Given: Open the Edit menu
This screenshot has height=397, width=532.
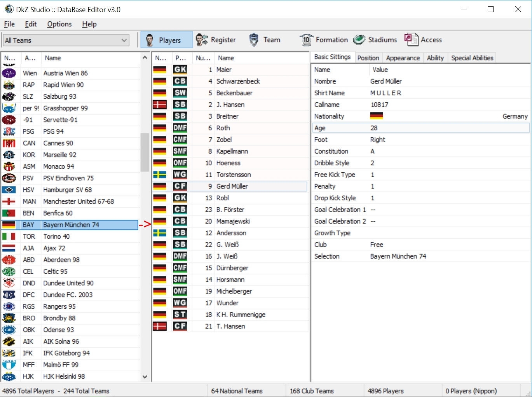Looking at the screenshot, I should pyautogui.click(x=31, y=24).
